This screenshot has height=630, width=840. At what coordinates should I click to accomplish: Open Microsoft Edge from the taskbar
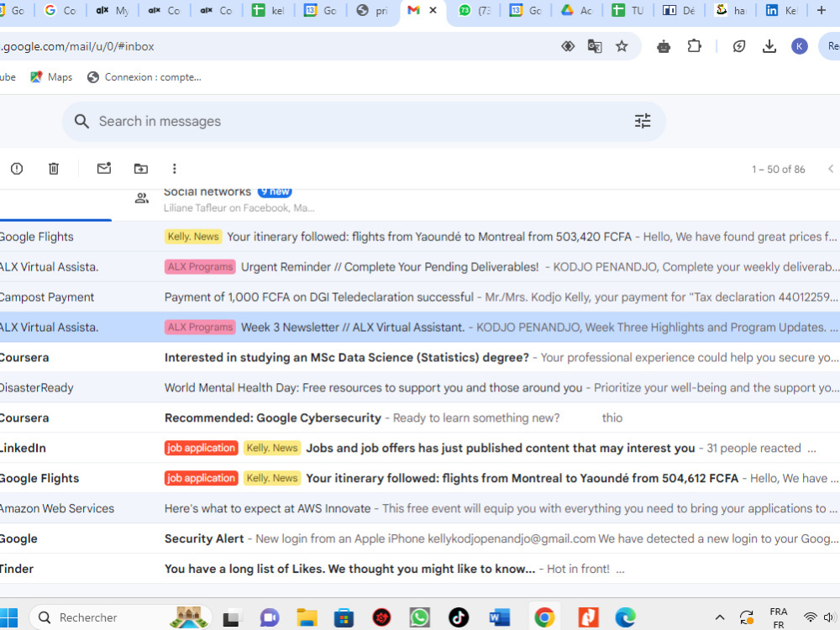(x=625, y=617)
